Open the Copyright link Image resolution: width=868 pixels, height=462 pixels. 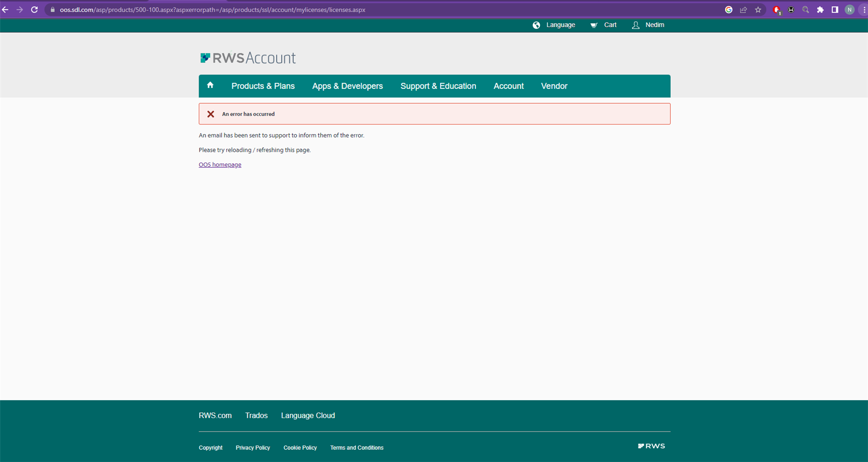coord(211,448)
